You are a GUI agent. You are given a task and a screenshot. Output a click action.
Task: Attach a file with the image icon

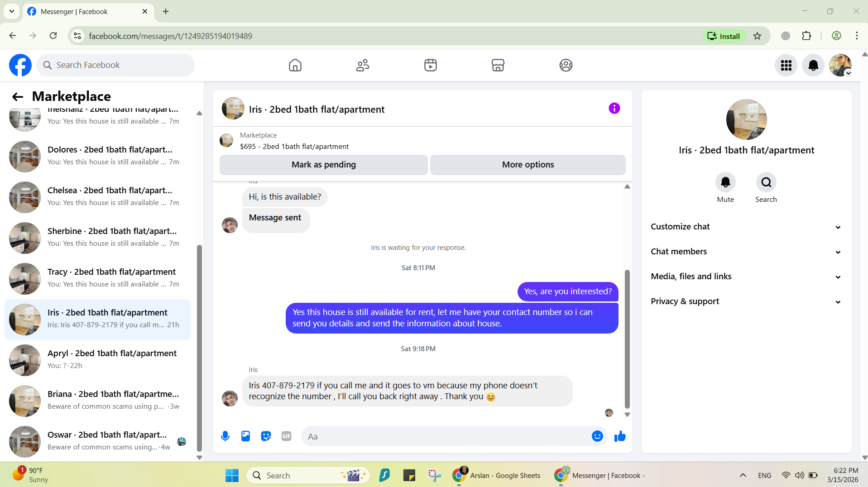pos(245,436)
